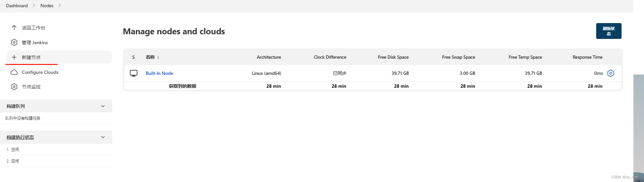Screen dimensions: 644x182
Task: Open Nodes breadcrumb item
Action: (47, 6)
